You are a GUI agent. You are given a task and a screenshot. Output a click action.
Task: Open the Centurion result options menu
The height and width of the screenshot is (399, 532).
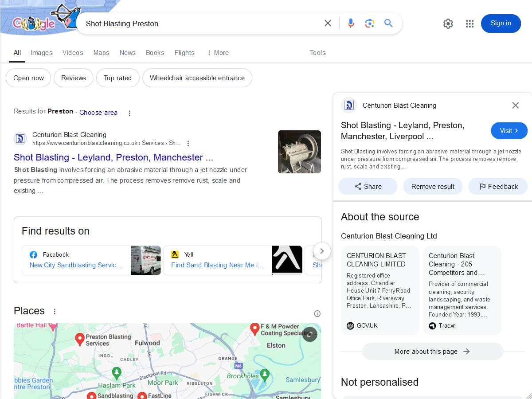point(188,143)
